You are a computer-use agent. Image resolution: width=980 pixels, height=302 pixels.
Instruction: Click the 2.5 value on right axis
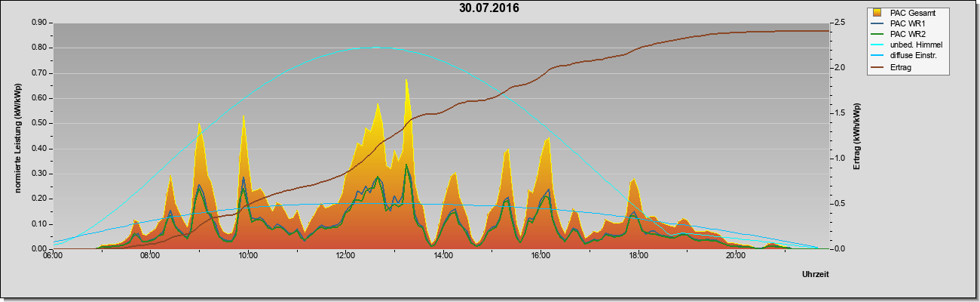[x=842, y=23]
